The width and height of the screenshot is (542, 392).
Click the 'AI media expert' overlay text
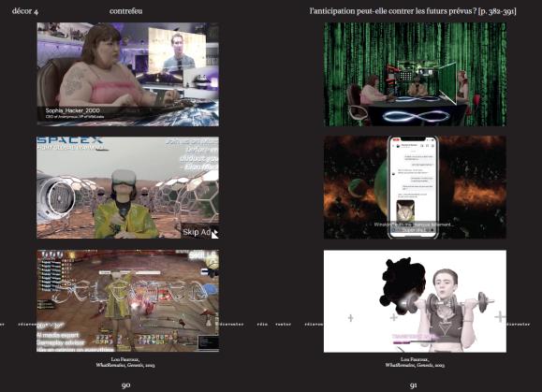point(58,335)
